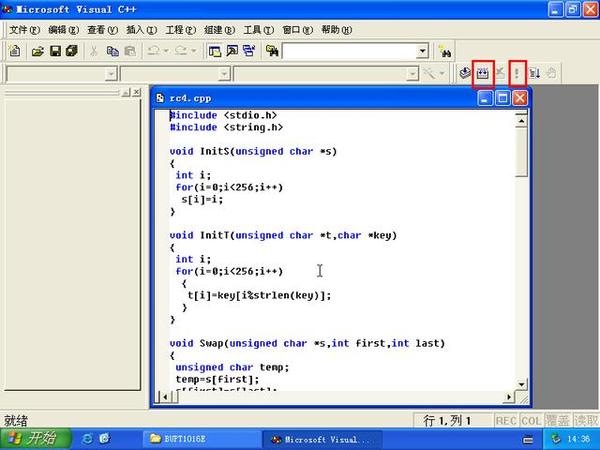Screen dimensions: 600x450
Task: Click inside the Find text input field
Action: [350, 51]
